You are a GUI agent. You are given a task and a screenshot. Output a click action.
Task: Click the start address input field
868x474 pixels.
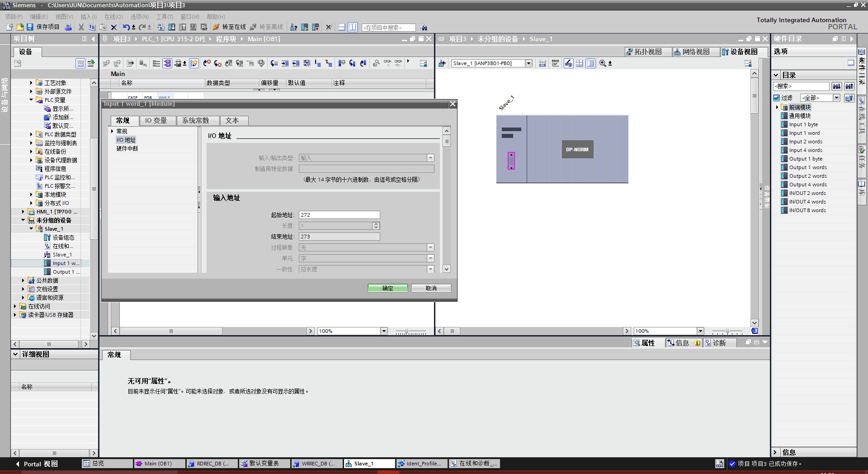(x=339, y=215)
